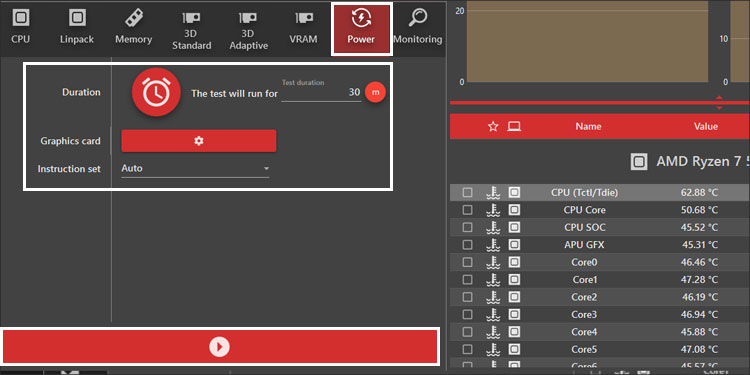Click temperature icon in CPU SOC row
This screenshot has height=375, width=750.
(493, 227)
